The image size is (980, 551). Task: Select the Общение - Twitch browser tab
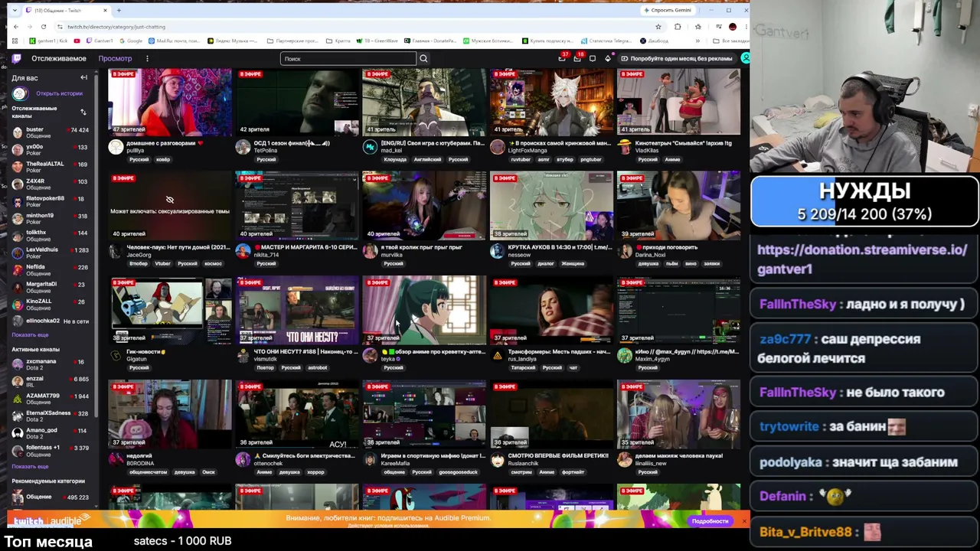tap(67, 10)
